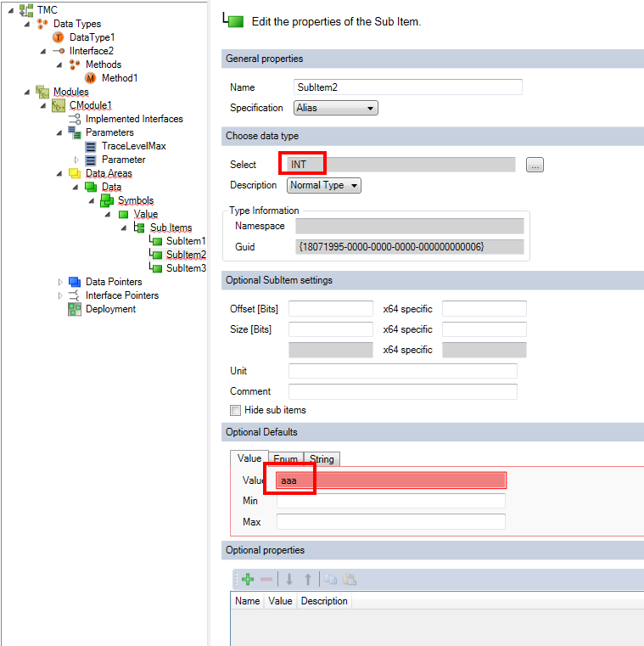Image resolution: width=644 pixels, height=646 pixels.
Task: Click the Comment input field
Action: tap(403, 391)
